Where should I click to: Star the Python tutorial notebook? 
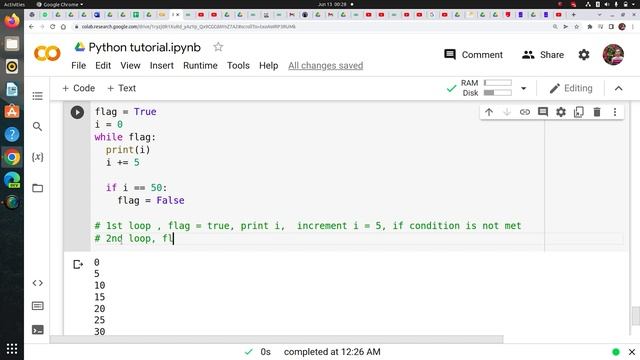pyautogui.click(x=218, y=47)
